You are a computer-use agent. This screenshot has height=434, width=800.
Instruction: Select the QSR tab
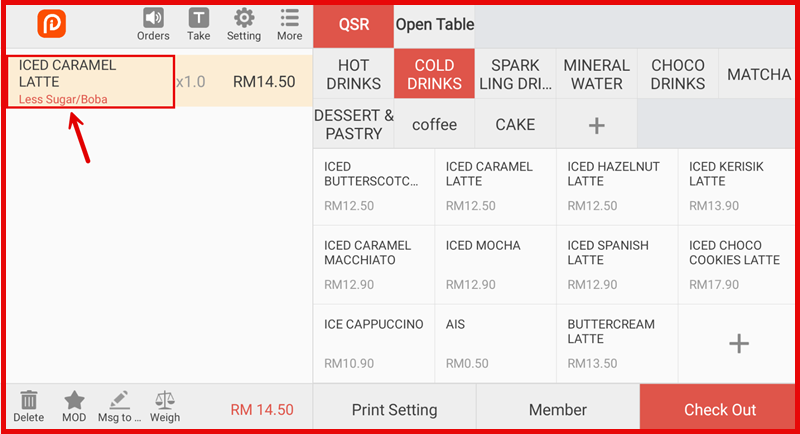point(353,25)
